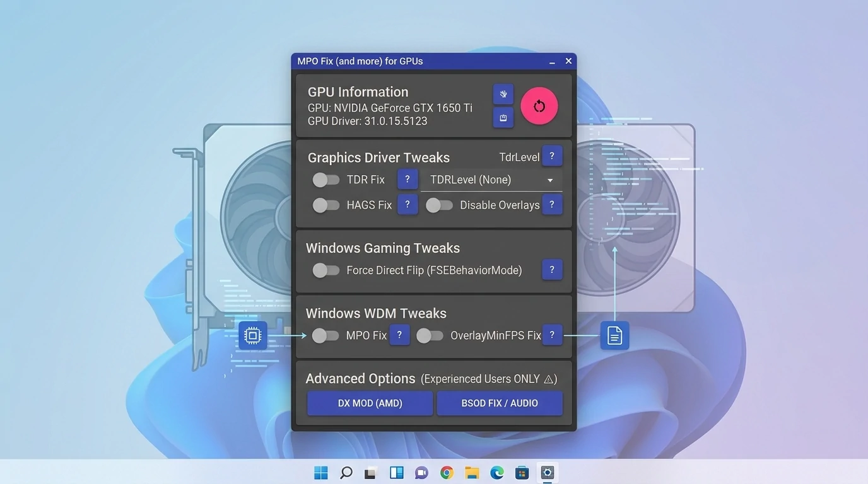The image size is (868, 484).
Task: Launch Google Chrome from the taskbar
Action: pyautogui.click(x=447, y=473)
